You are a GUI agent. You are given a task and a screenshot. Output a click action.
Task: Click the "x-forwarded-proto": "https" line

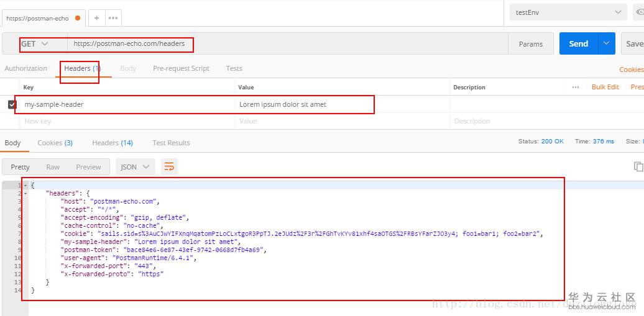112,274
